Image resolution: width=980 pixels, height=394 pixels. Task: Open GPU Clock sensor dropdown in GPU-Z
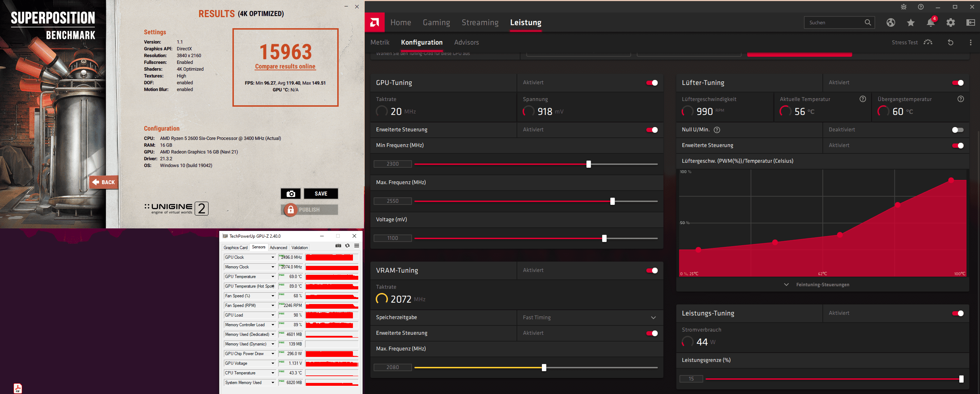tap(273, 257)
